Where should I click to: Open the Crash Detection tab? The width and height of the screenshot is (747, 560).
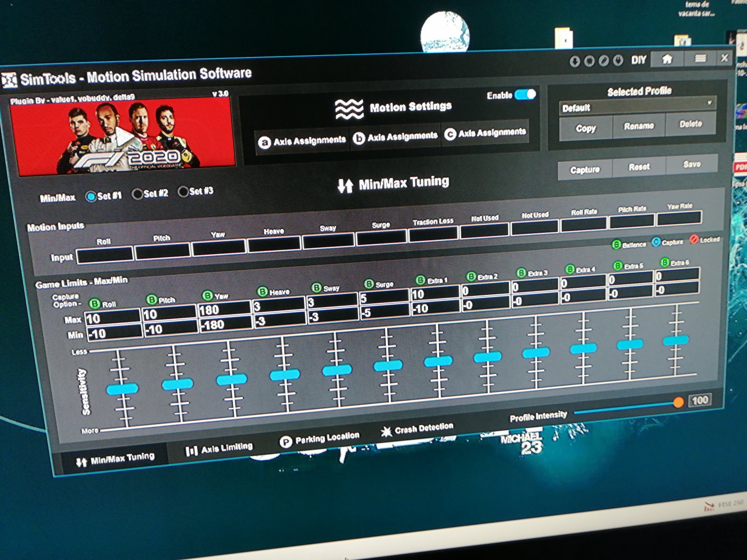[x=417, y=429]
